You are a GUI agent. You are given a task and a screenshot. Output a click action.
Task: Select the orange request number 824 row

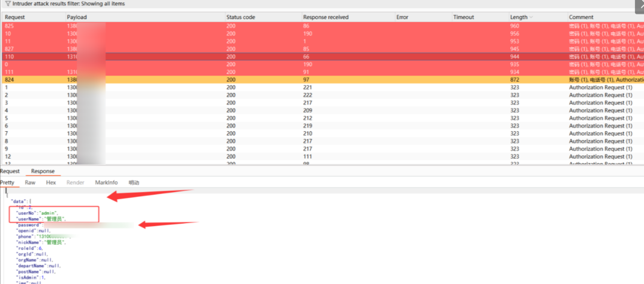coord(322,80)
